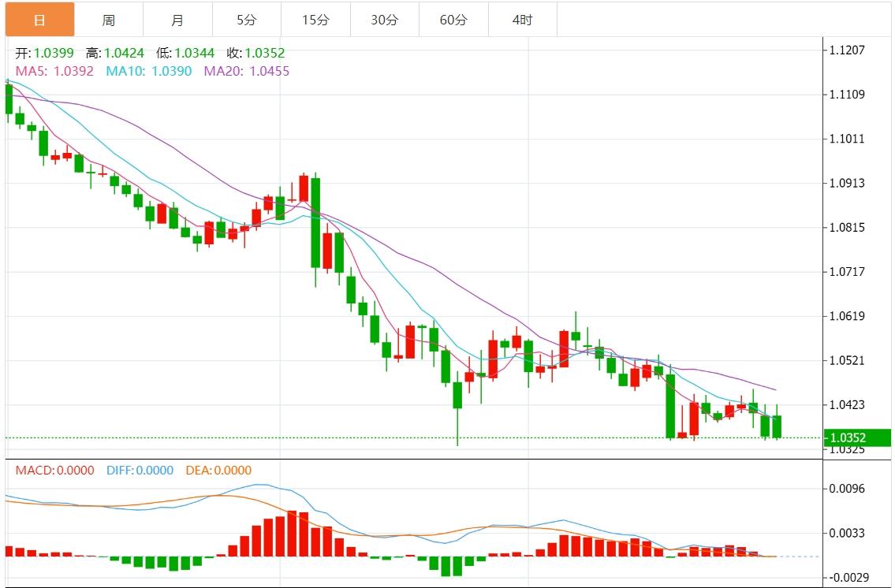This screenshot has height=588, width=895.
Task: Select the 30分 timeframe tab
Action: 384,20
